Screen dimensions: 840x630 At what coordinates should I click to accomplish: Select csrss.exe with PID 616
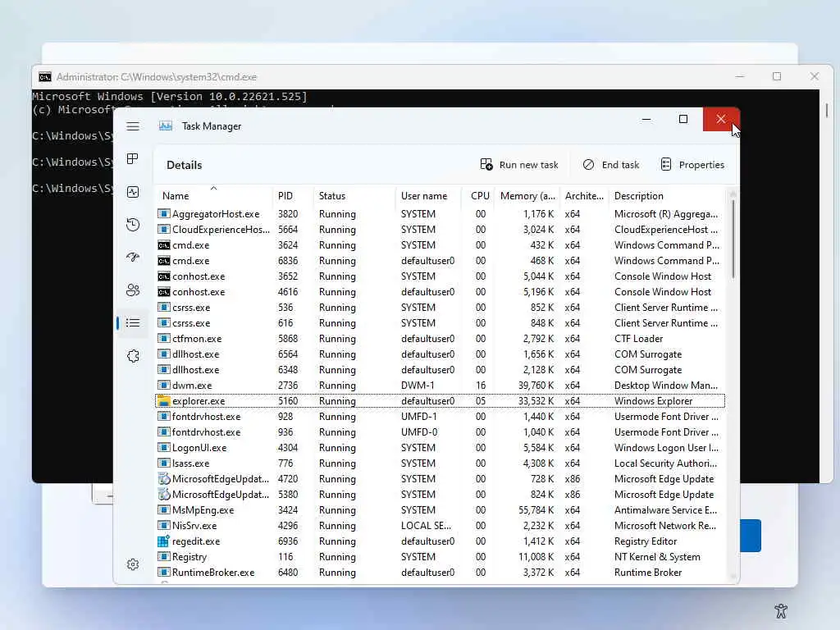[x=441, y=323]
